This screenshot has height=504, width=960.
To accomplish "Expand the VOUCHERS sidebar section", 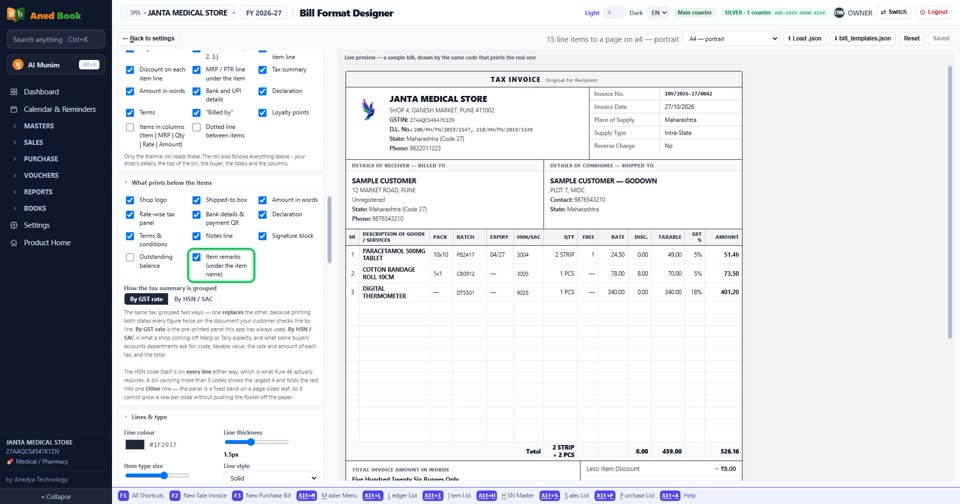I will 41,175.
